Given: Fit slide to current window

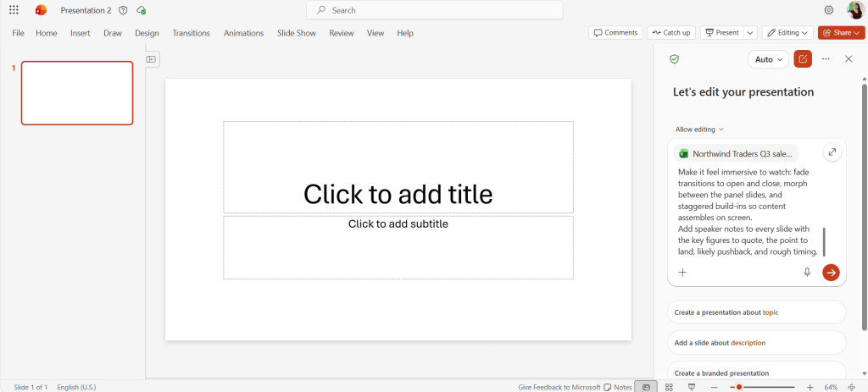Looking at the screenshot, I should click(x=851, y=387).
